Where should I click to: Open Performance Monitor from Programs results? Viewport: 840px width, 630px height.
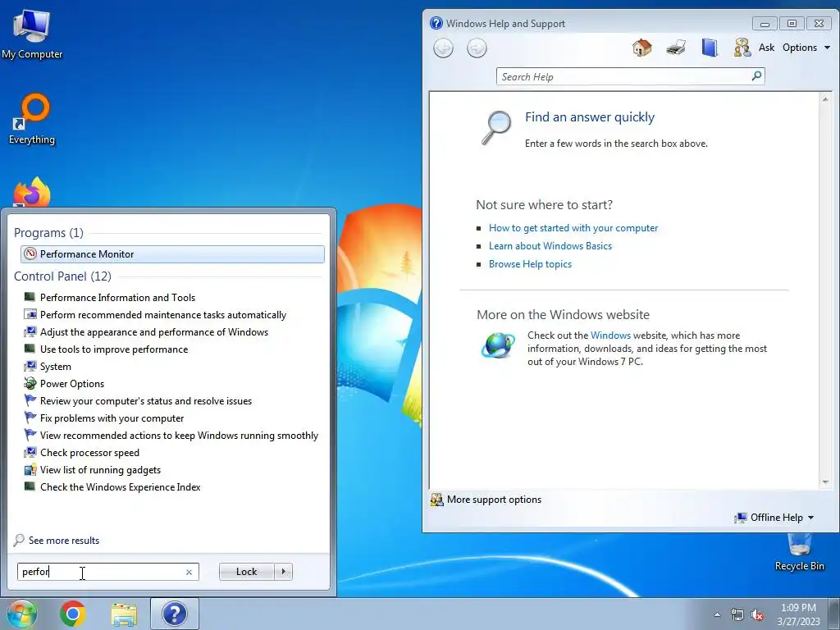click(172, 254)
